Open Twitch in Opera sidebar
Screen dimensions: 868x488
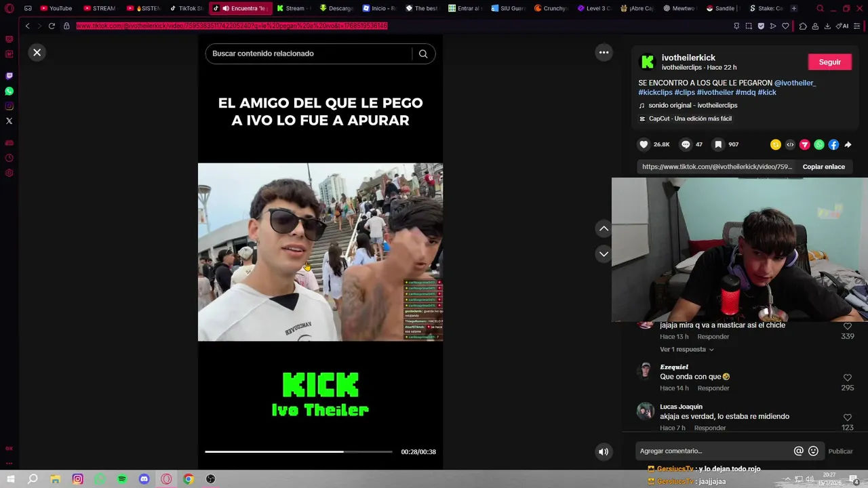[9, 76]
